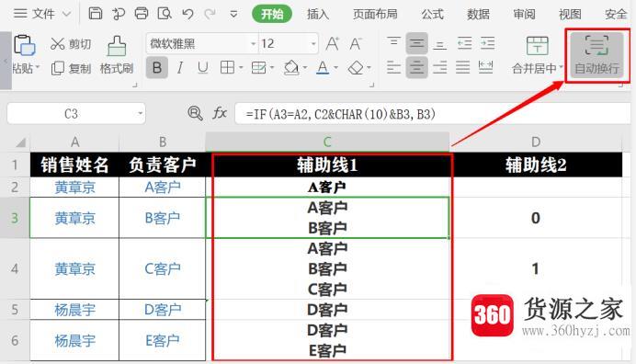
Task: Click cell D4 showing value 1
Action: pos(536,268)
